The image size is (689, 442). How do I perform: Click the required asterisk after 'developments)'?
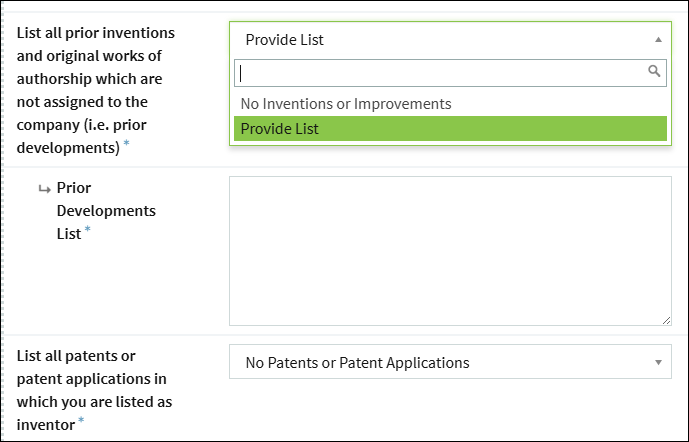tap(127, 143)
